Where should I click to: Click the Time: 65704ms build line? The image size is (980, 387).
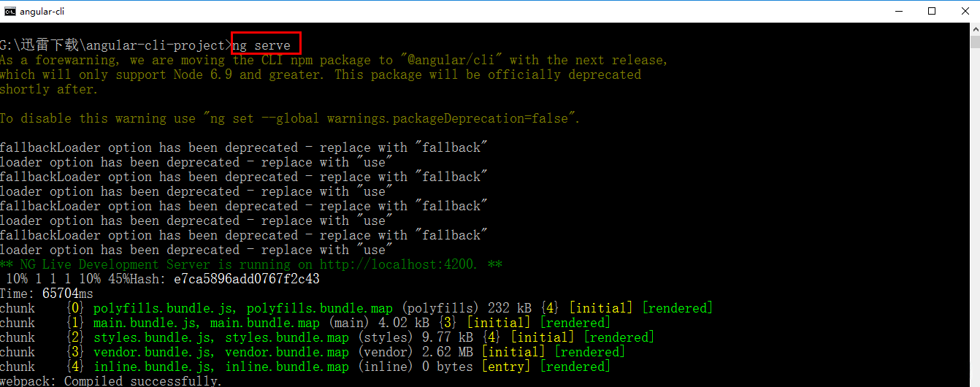tap(47, 294)
